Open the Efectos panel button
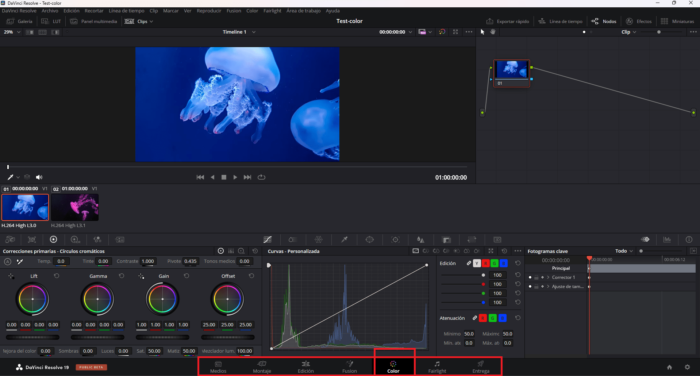 click(639, 21)
